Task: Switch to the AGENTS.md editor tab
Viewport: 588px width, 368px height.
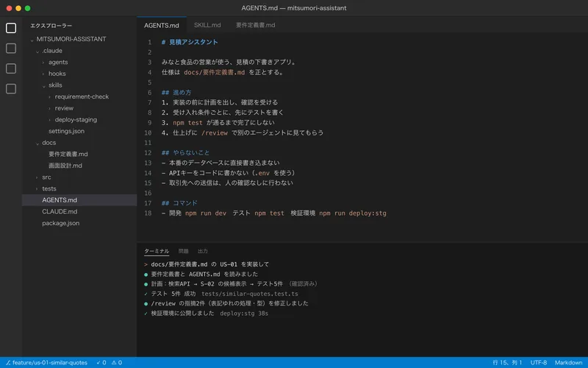Action: [x=162, y=25]
